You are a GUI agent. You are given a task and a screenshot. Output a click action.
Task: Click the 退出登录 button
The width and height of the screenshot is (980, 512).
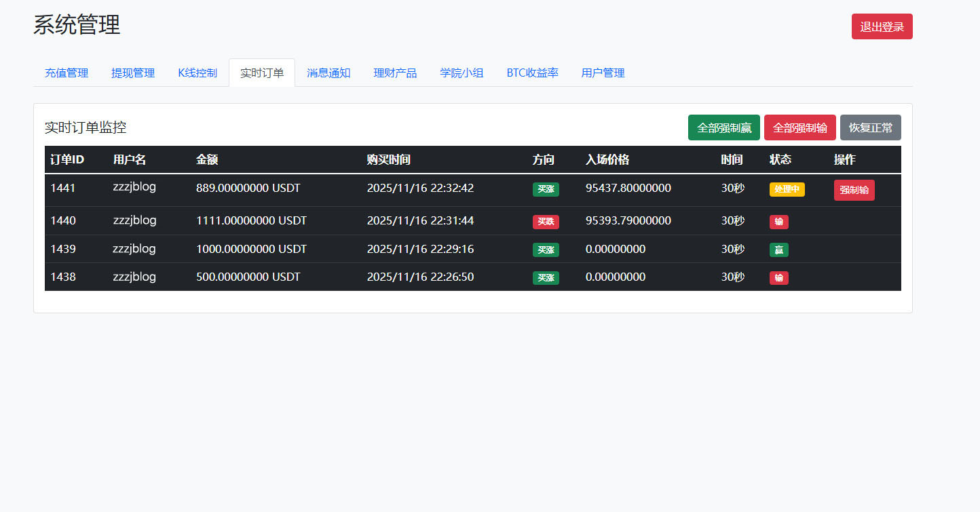pyautogui.click(x=882, y=26)
